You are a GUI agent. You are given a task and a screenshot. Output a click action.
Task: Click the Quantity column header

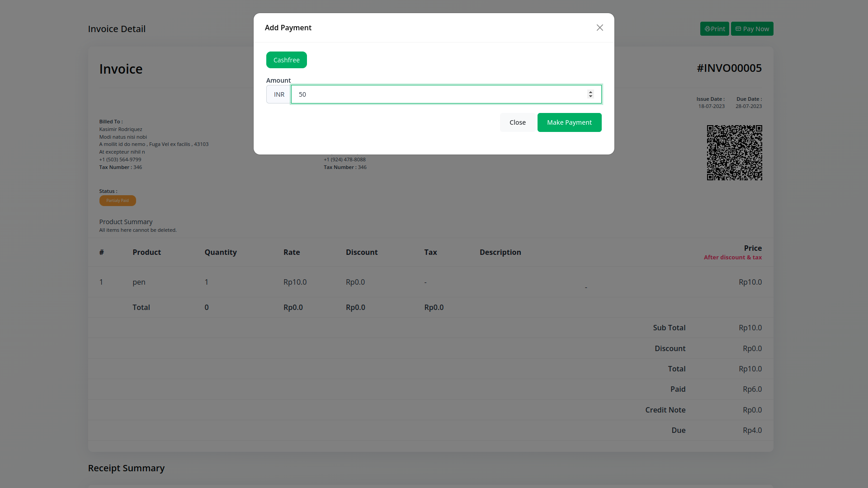[x=220, y=252]
